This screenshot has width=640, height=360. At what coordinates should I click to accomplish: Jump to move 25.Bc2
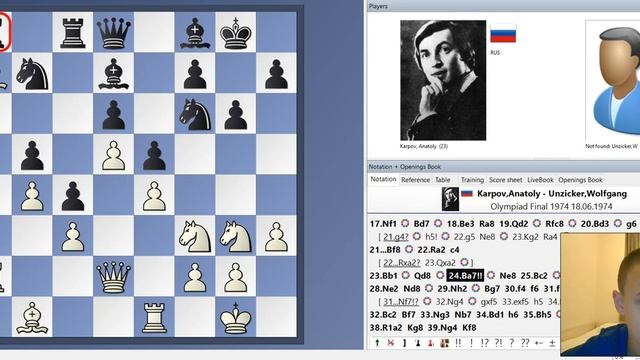(x=534, y=276)
